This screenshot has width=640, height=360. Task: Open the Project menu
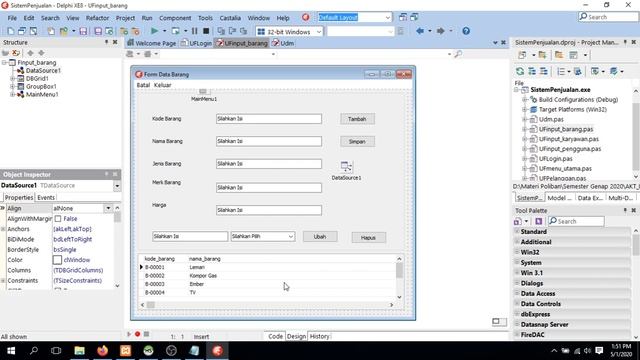tap(125, 18)
